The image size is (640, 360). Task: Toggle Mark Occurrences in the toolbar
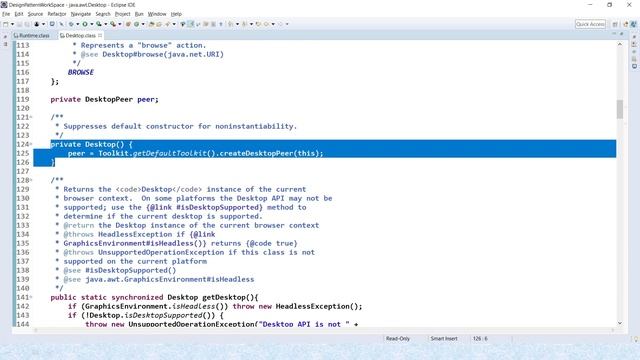pos(190,24)
